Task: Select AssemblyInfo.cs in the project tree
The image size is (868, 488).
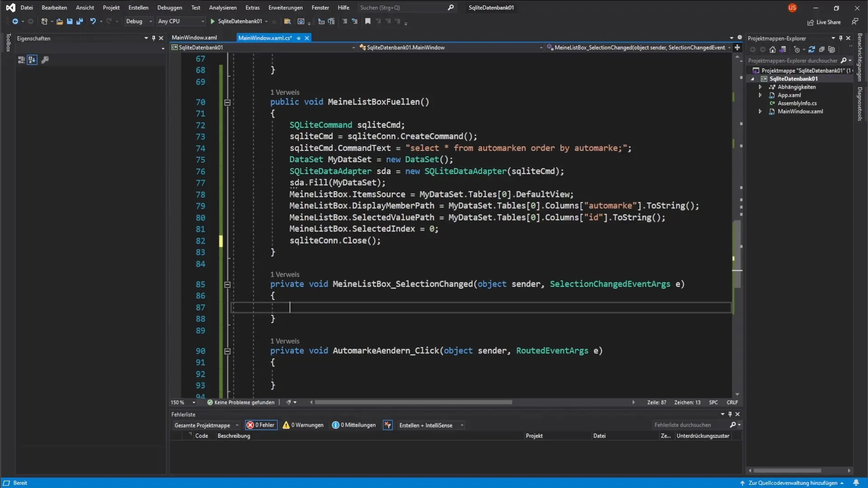Action: click(x=797, y=103)
